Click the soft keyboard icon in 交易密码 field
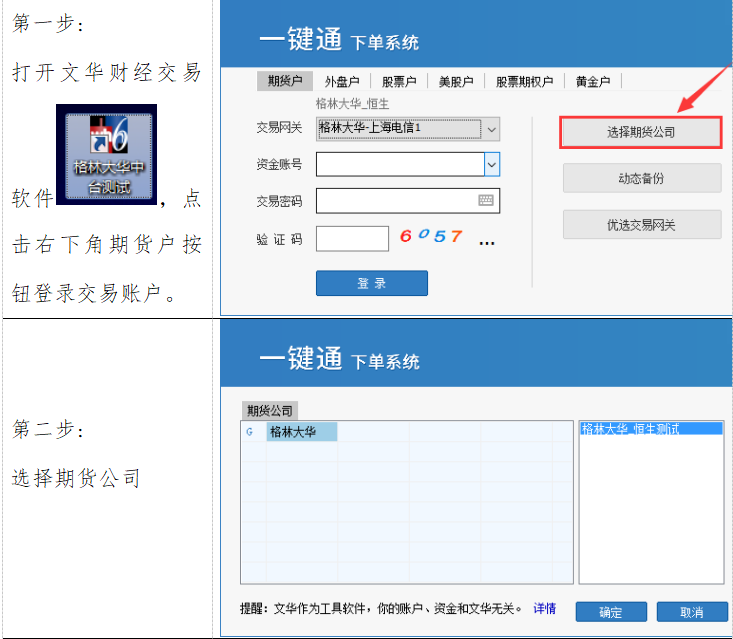Viewport: 733px width, 639px height. click(486, 201)
